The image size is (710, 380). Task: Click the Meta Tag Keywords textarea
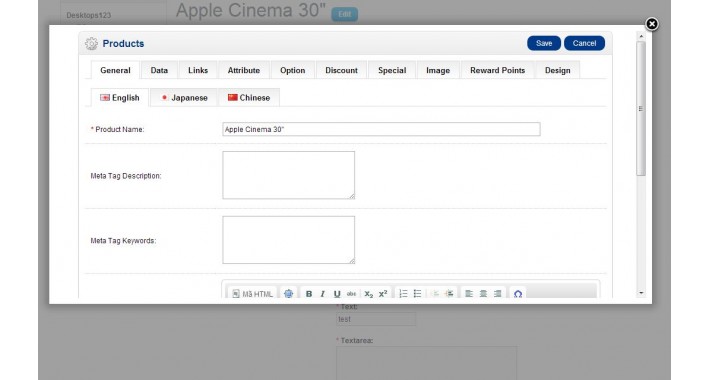[x=288, y=240]
